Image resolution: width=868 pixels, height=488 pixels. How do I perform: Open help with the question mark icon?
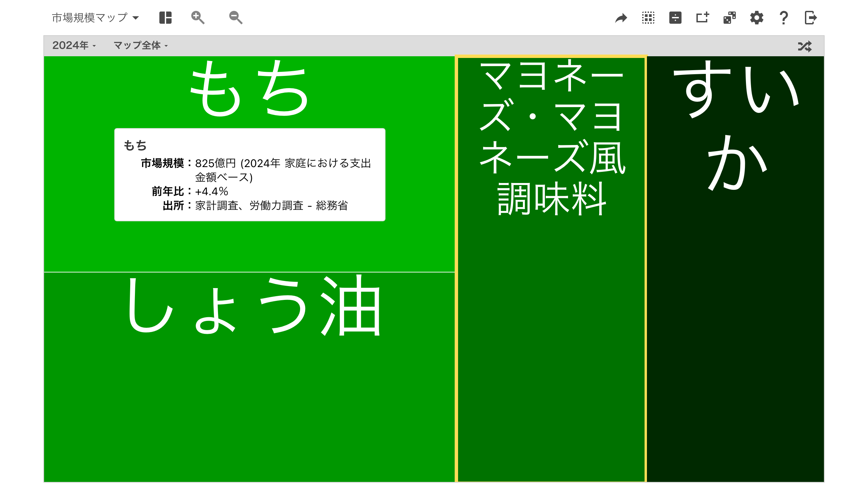(x=784, y=18)
